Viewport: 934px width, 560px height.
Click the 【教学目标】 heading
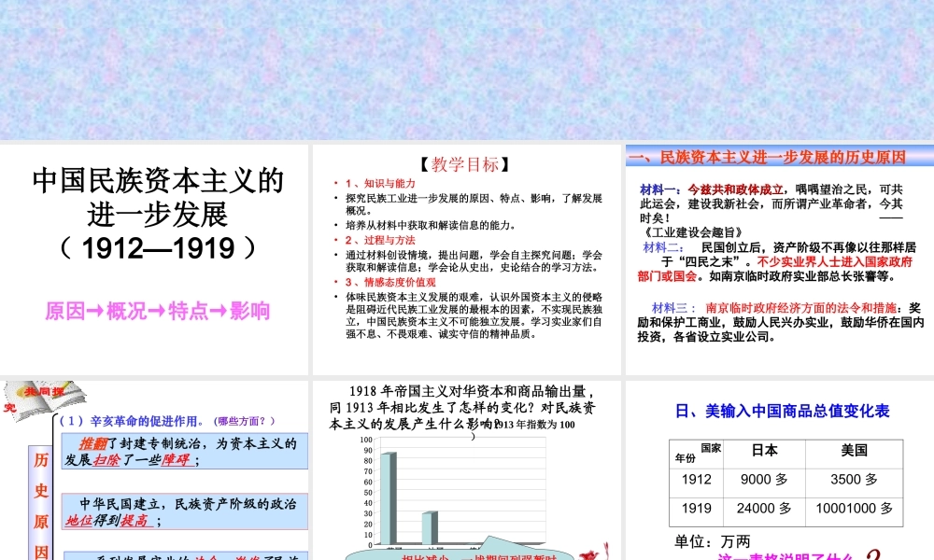pos(465,164)
